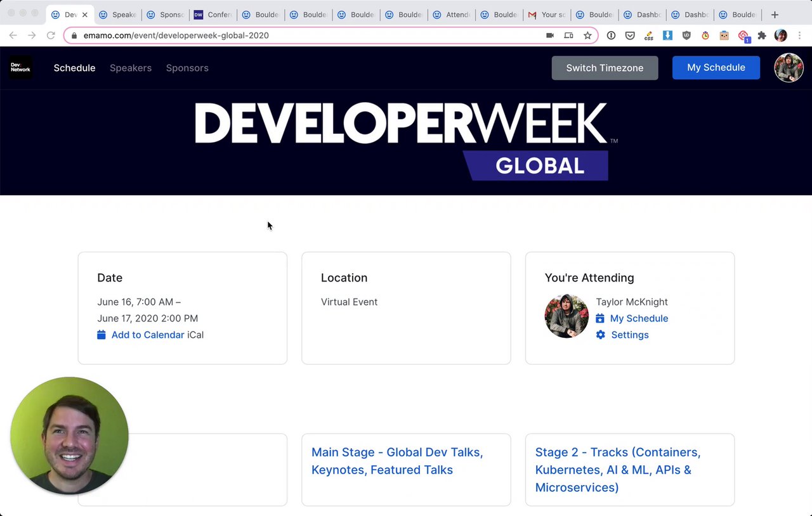Go back with the browser back arrow
This screenshot has height=516, width=812.
point(13,35)
